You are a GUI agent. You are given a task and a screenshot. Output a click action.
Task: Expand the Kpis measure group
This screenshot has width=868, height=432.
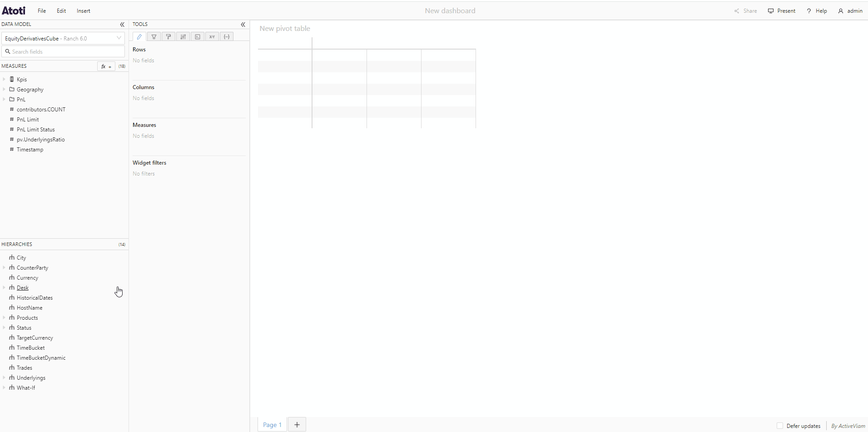click(4, 79)
